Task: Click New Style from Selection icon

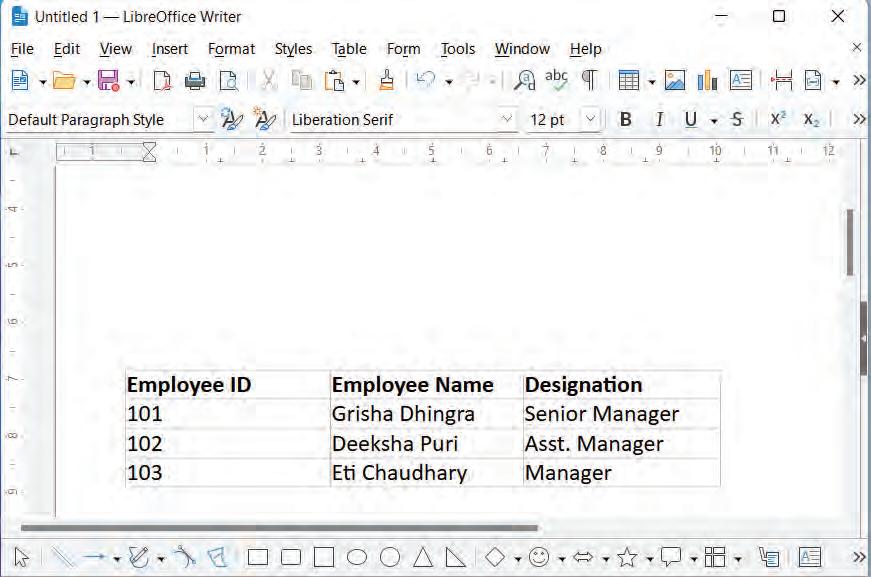Action: click(264, 119)
